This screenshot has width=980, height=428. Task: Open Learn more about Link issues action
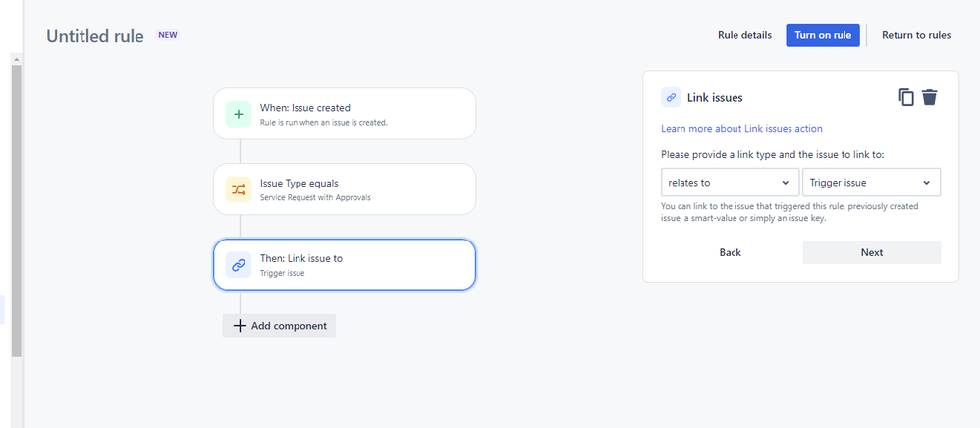[741, 129]
